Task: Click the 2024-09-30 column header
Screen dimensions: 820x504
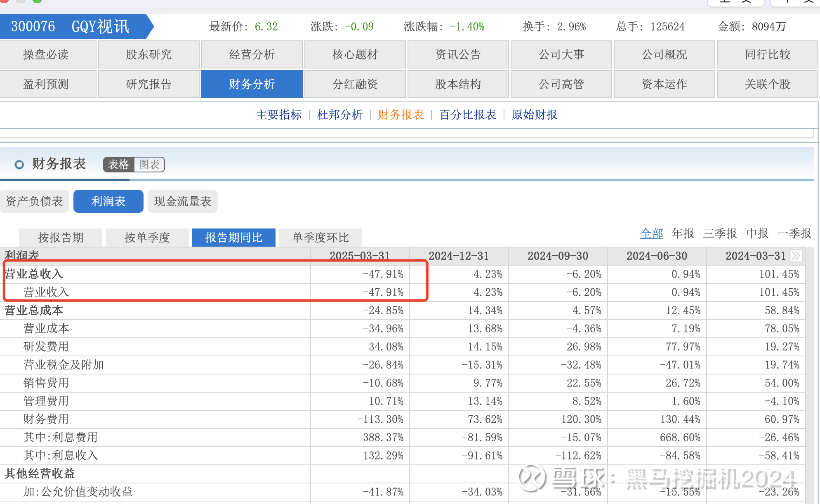Action: point(558,256)
